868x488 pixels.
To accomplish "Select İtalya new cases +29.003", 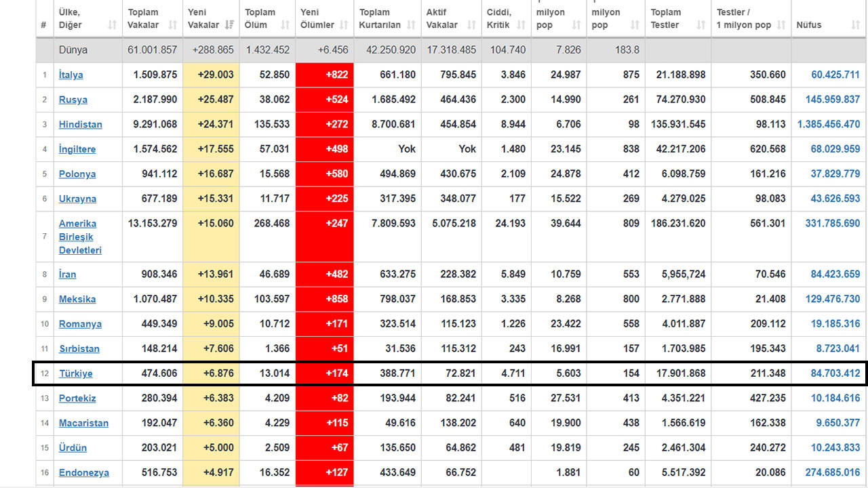I will [216, 75].
